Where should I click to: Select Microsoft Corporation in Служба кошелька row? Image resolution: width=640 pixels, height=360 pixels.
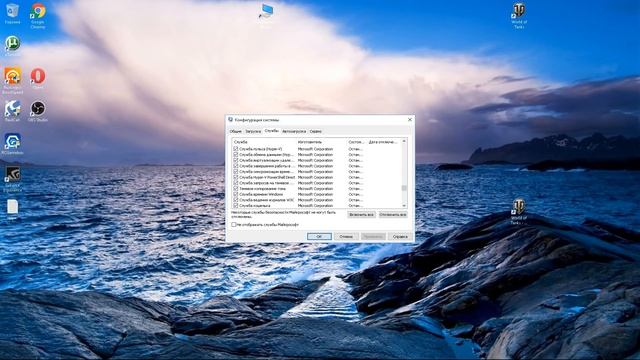coord(315,206)
